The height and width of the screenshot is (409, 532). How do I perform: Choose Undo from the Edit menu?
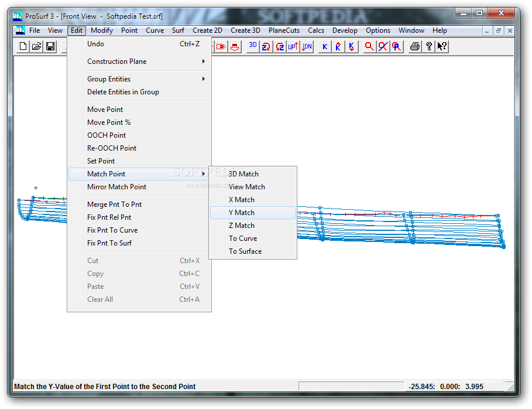click(x=139, y=44)
